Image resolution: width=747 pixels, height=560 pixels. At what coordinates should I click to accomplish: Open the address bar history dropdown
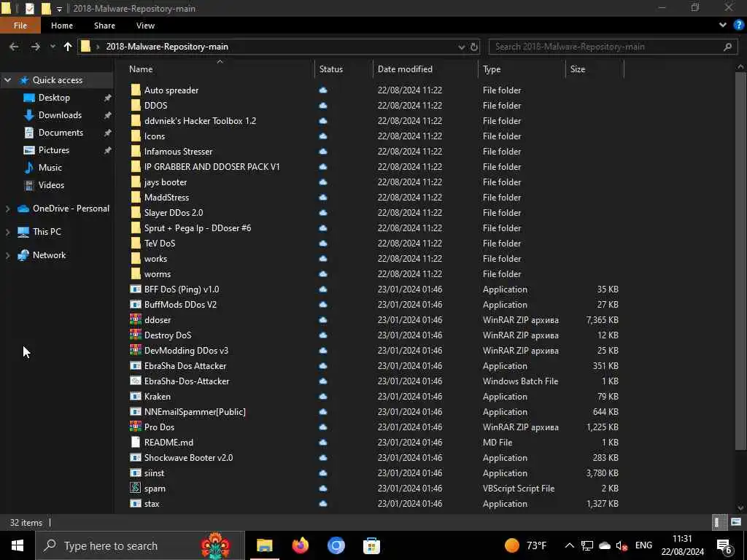pos(461,47)
